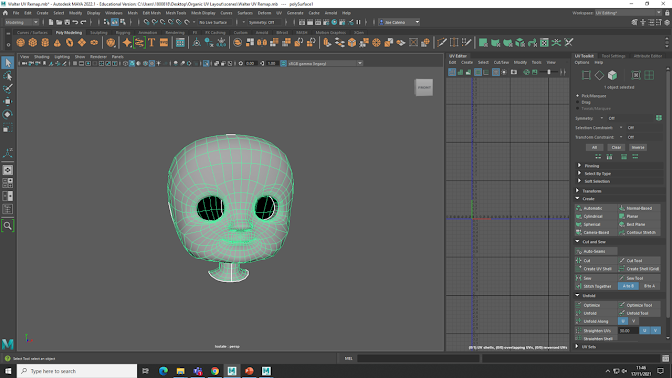The image size is (672, 378).
Task: Click the Clear selection button
Action: [x=616, y=147]
